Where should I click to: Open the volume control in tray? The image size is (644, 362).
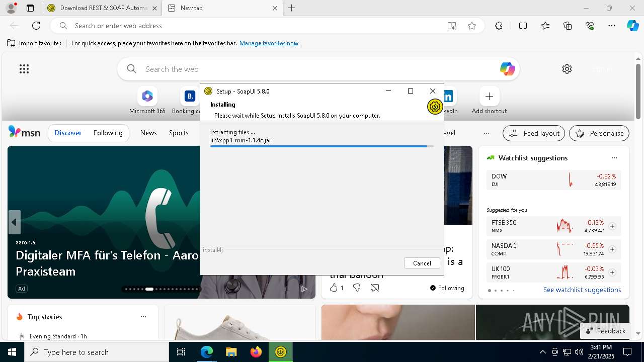point(579,352)
